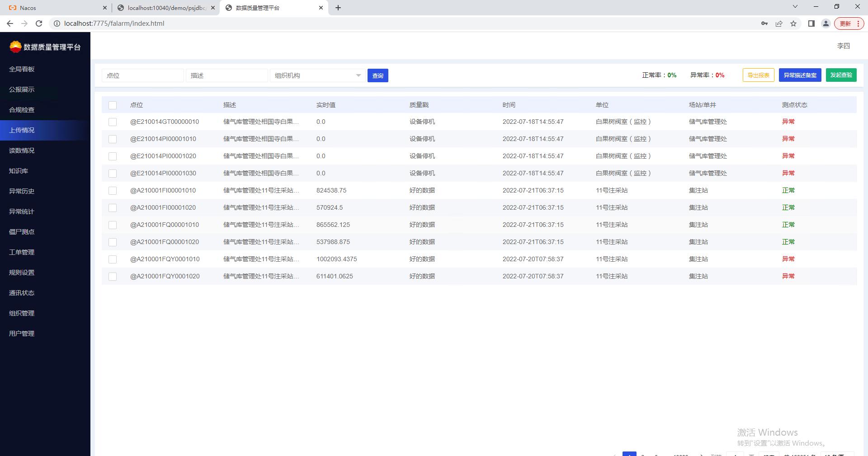Image resolution: width=868 pixels, height=456 pixels.
Task: Click the share page icon
Action: point(779,24)
